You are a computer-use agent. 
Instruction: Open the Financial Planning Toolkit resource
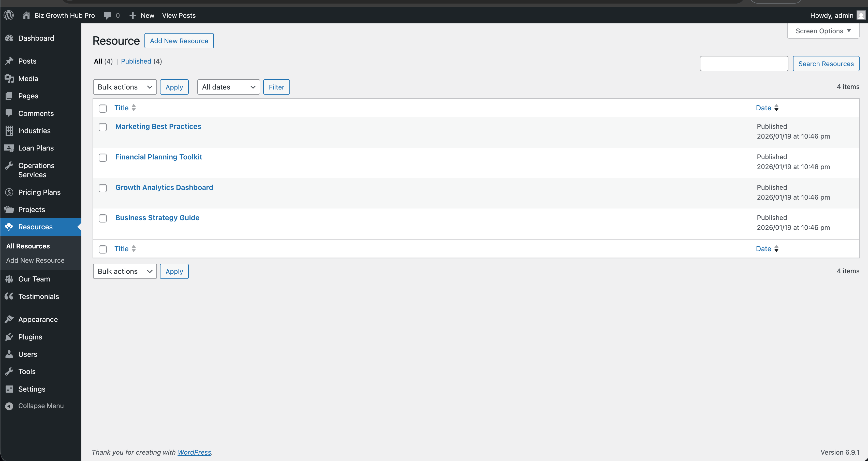159,157
